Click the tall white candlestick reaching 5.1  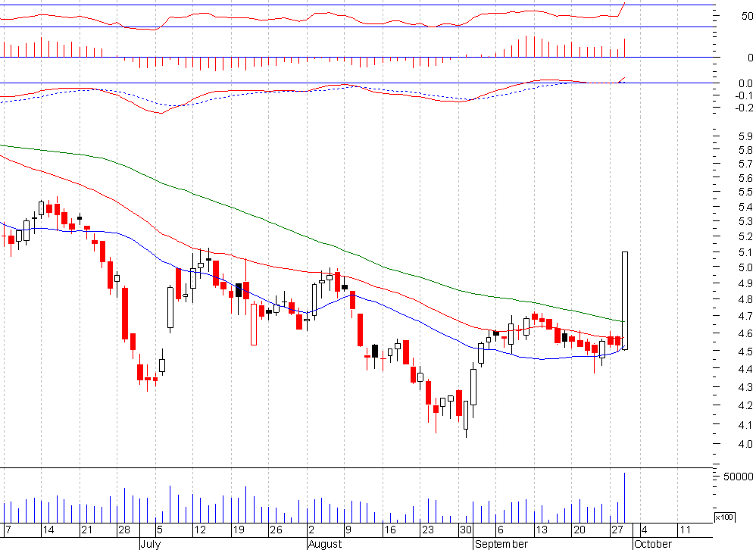pyautogui.click(x=625, y=301)
